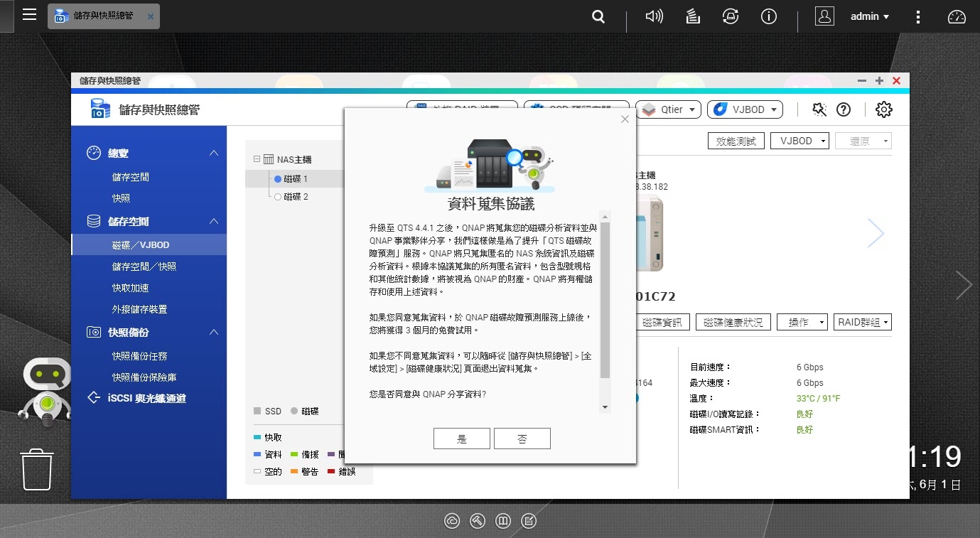Click 否 to decline data collection
Screen dimensions: 980x538
coord(522,439)
